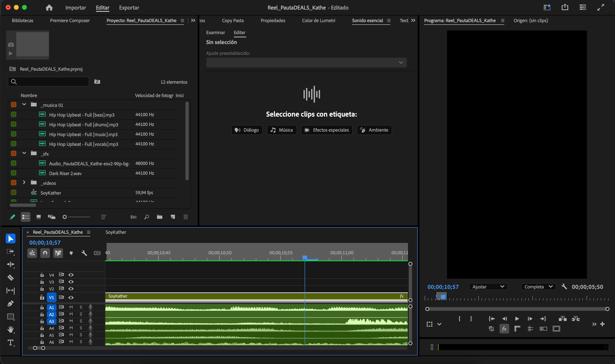Hide V1 track with eye toggle
Image resolution: width=615 pixels, height=364 pixels.
(71, 298)
